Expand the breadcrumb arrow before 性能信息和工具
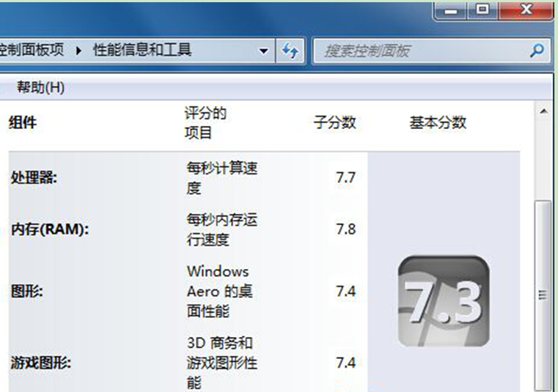558x392 pixels. coord(78,51)
